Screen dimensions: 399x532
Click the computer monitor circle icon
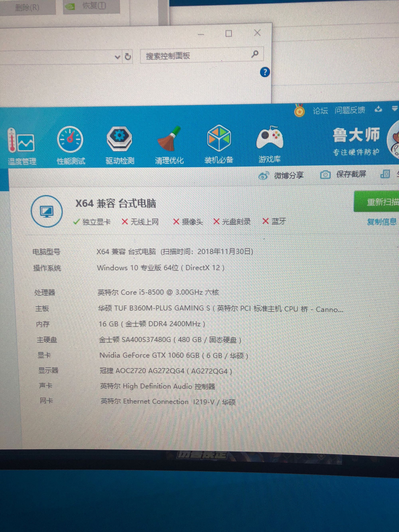pos(47,211)
